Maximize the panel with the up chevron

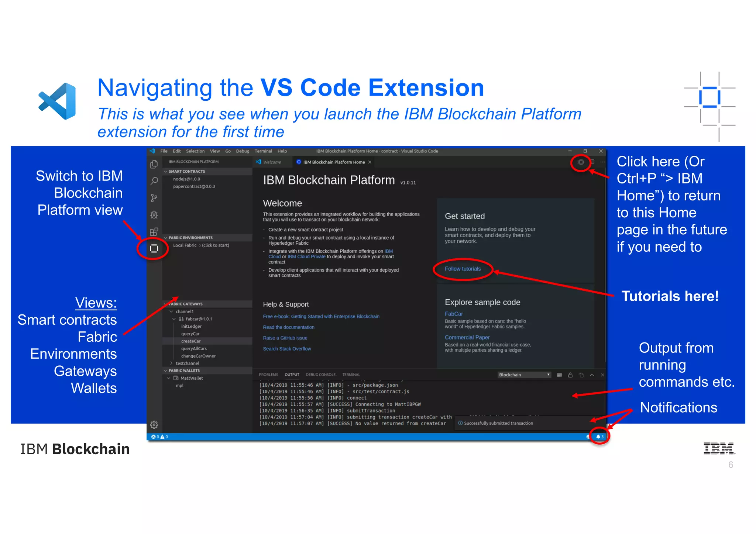(x=592, y=375)
